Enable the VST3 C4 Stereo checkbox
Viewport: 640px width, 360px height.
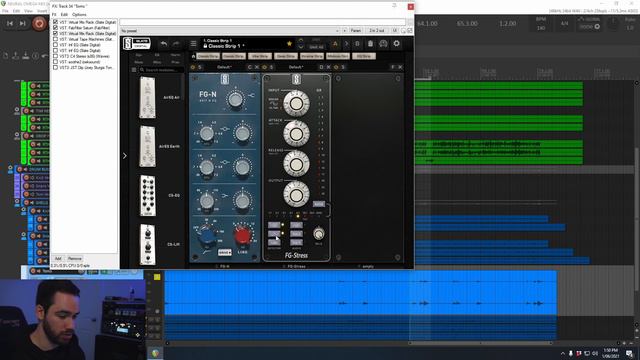[56, 56]
